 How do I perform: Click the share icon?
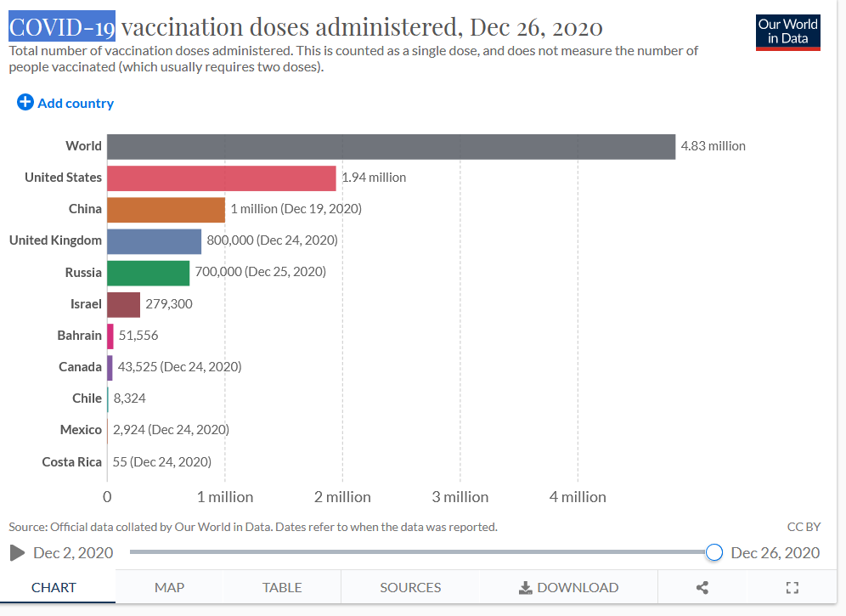pos(702,587)
